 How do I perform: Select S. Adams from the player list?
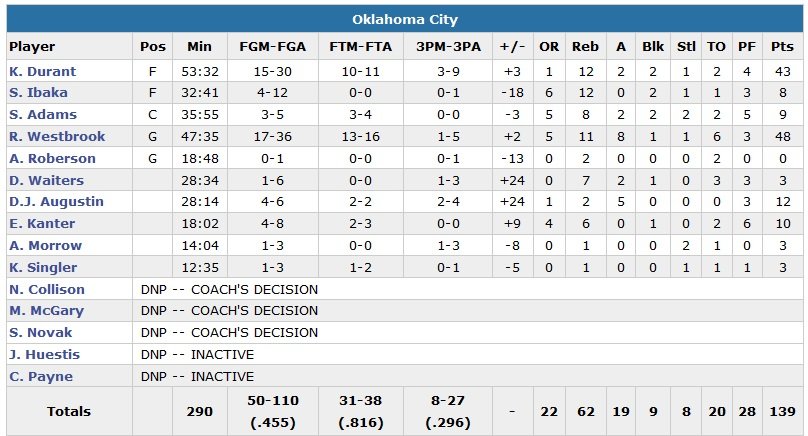[40, 116]
